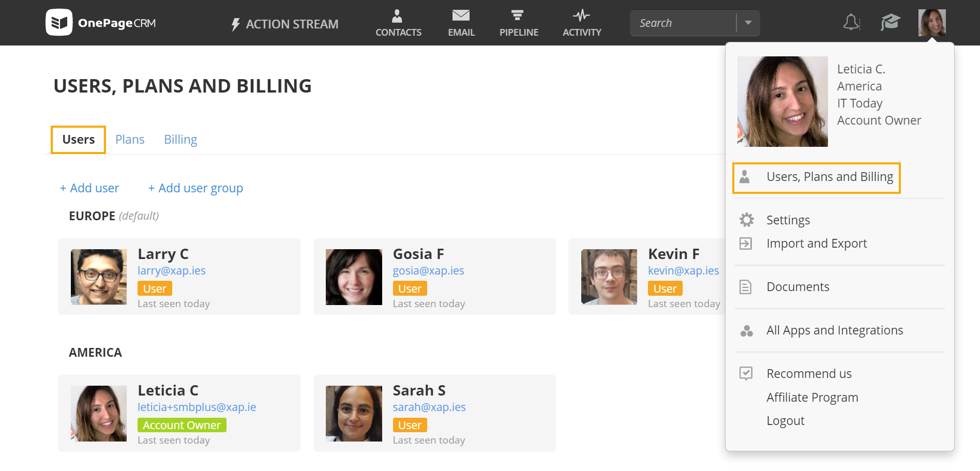Select Import and Export menu entry
Viewport: 980px width, 471px height.
pyautogui.click(x=817, y=244)
